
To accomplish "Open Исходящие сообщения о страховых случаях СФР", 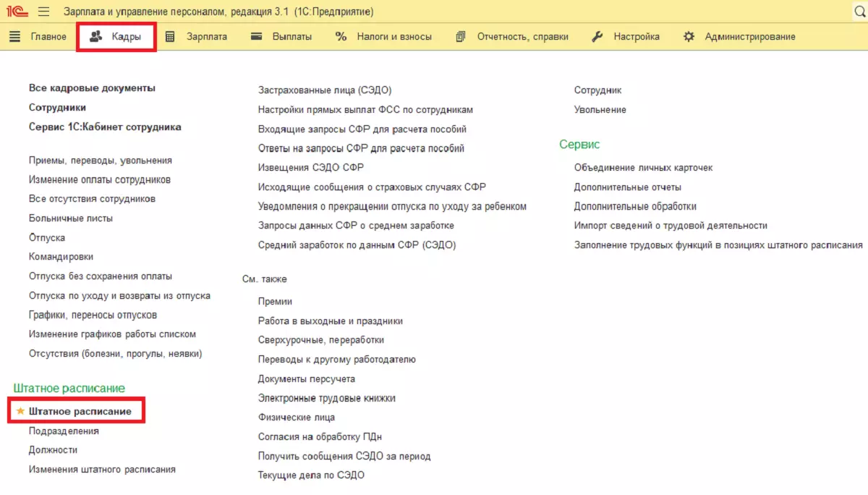I will (372, 187).
